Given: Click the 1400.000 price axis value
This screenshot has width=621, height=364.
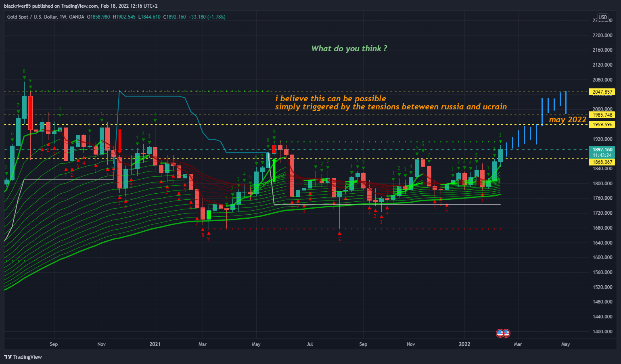Looking at the screenshot, I should [x=602, y=332].
